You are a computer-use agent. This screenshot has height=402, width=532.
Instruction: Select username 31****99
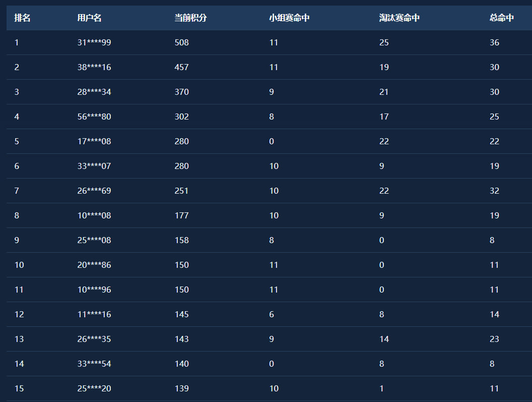[x=94, y=42]
